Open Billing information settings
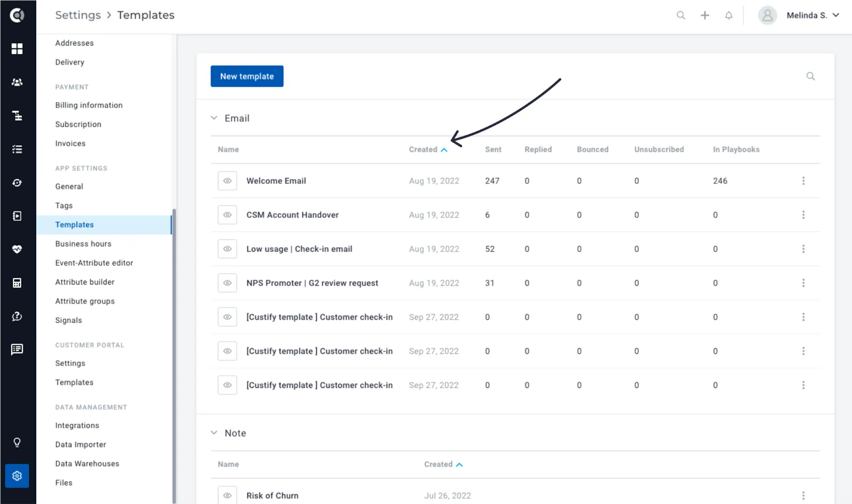 (89, 105)
